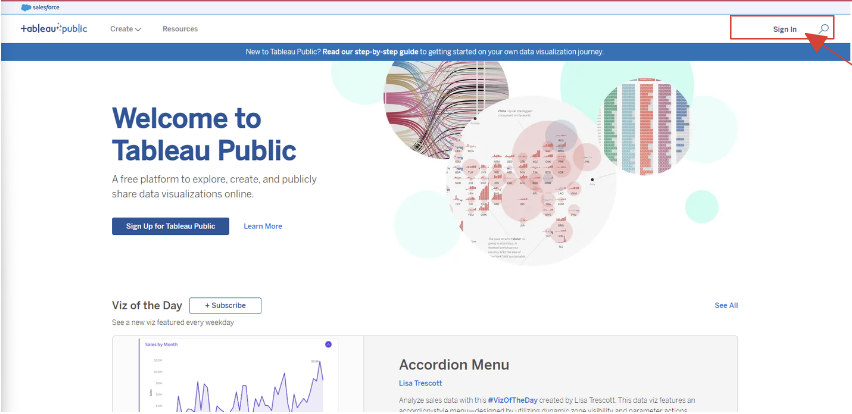Screen dimensions: 852x414
Task: Click the purple icon on Sales by Month chart
Action: click(328, 344)
